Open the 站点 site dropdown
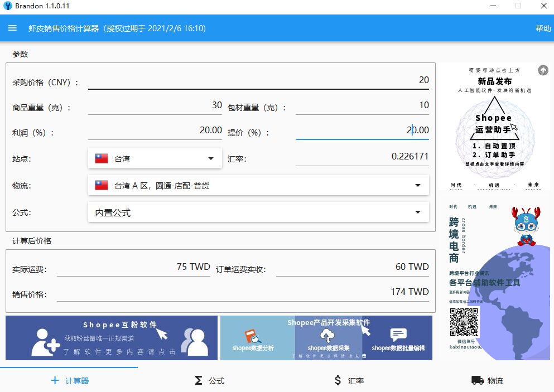Image resolution: width=554 pixels, height=392 pixels. pyautogui.click(x=155, y=158)
